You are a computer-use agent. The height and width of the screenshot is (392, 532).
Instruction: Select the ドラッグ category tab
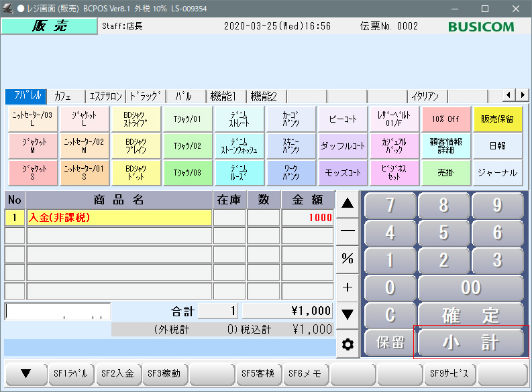point(146,96)
